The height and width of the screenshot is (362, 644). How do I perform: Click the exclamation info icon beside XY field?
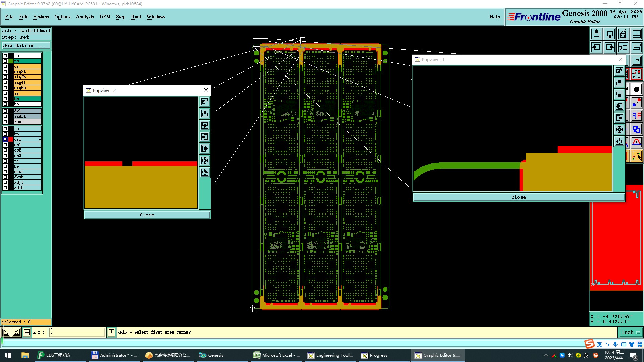coord(111,332)
